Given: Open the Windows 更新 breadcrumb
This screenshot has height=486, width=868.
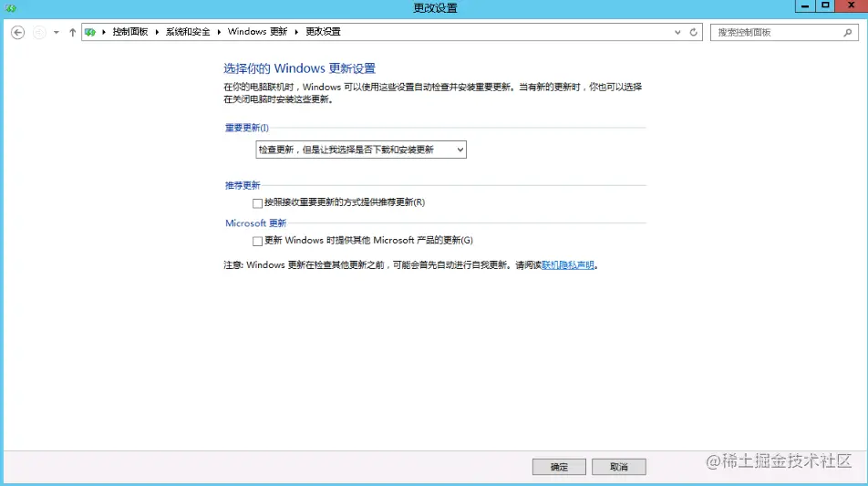Looking at the screenshot, I should click(257, 32).
